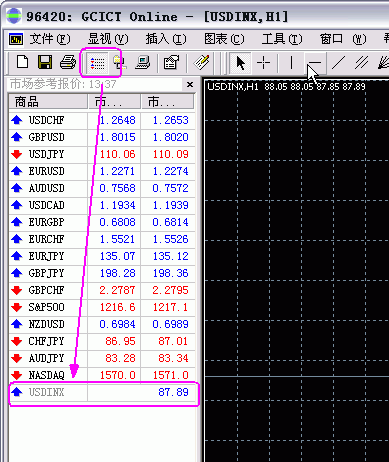This screenshot has width=389, height=462.
Task: Close the 市场参考报价 panel
Action: (x=190, y=84)
